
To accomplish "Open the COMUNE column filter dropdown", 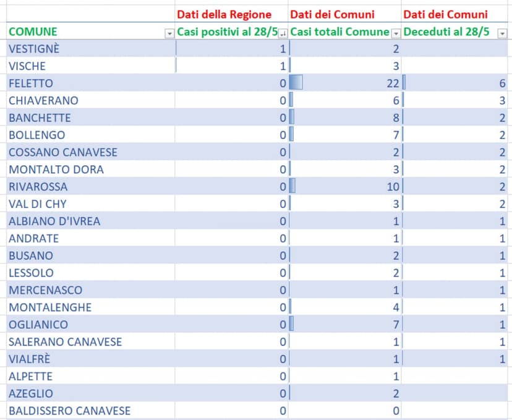I will pos(169,33).
